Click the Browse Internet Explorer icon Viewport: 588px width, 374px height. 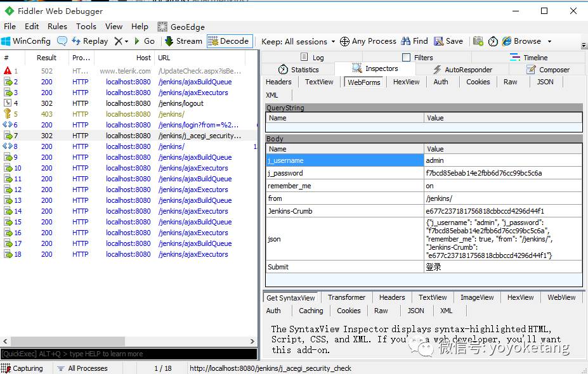507,41
